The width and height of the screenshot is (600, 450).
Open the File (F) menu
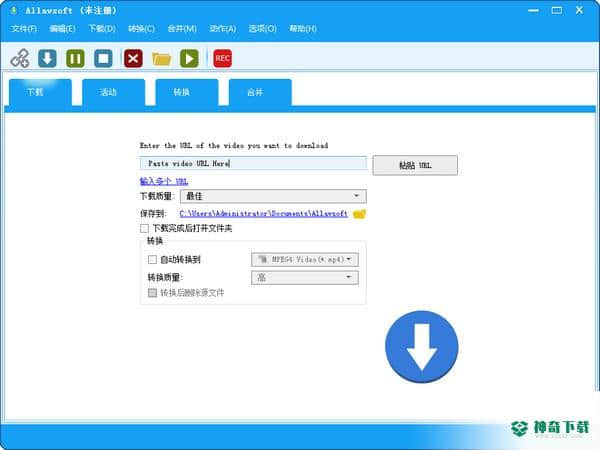click(24, 29)
